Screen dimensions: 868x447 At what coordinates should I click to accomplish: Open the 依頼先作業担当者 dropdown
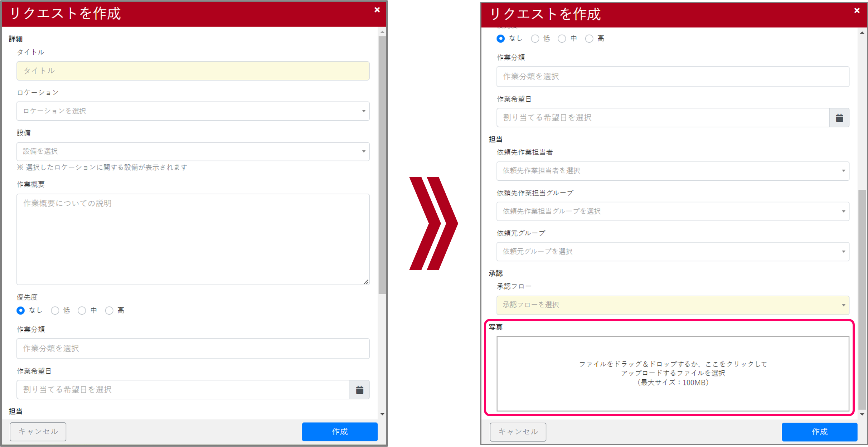673,171
